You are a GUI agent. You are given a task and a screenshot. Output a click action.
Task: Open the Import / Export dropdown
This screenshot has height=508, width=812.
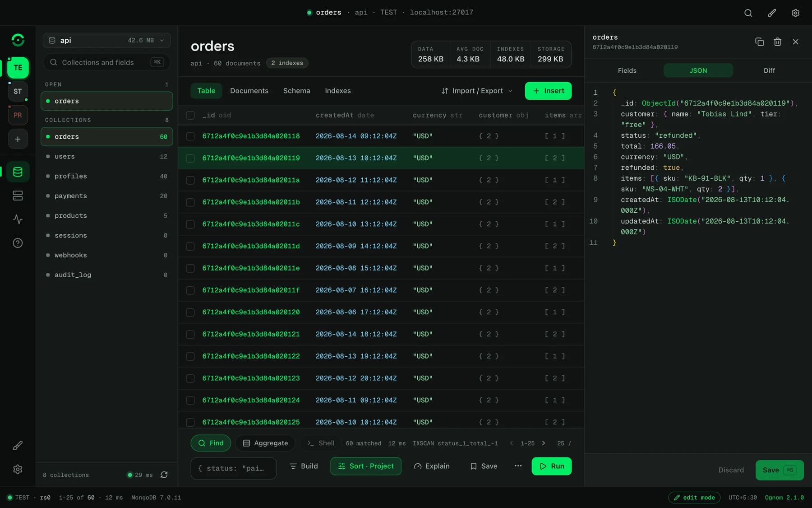(477, 91)
